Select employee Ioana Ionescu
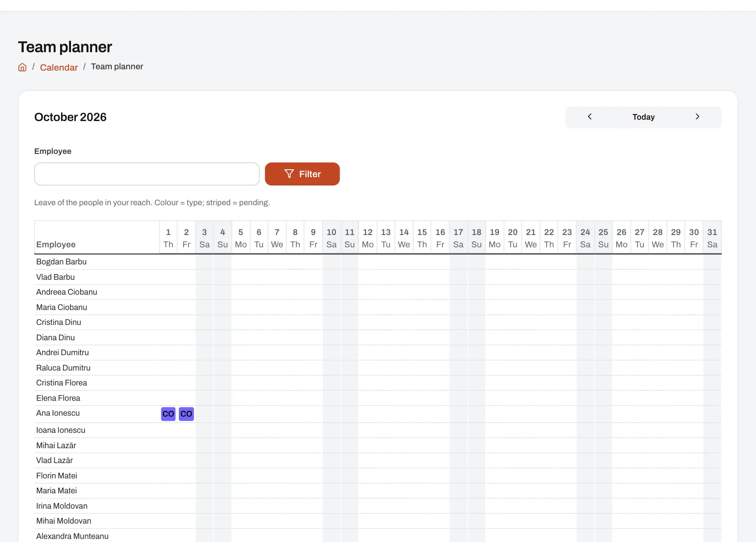This screenshot has width=756, height=542. 60,430
